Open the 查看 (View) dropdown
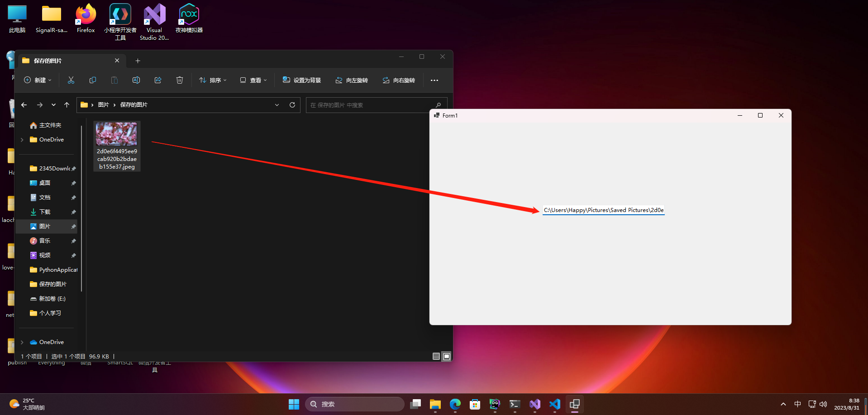Image resolution: width=868 pixels, height=415 pixels. coord(253,80)
